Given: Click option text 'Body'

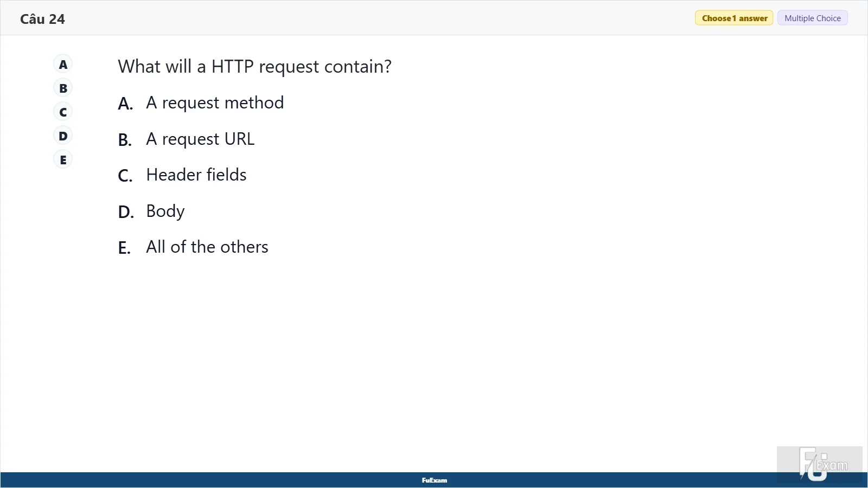Looking at the screenshot, I should 165,211.
